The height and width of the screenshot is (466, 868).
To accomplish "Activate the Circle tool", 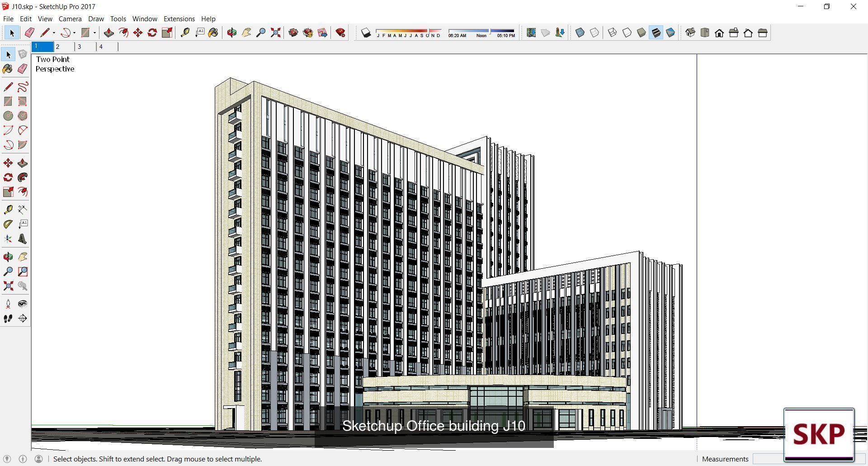I will pyautogui.click(x=8, y=116).
